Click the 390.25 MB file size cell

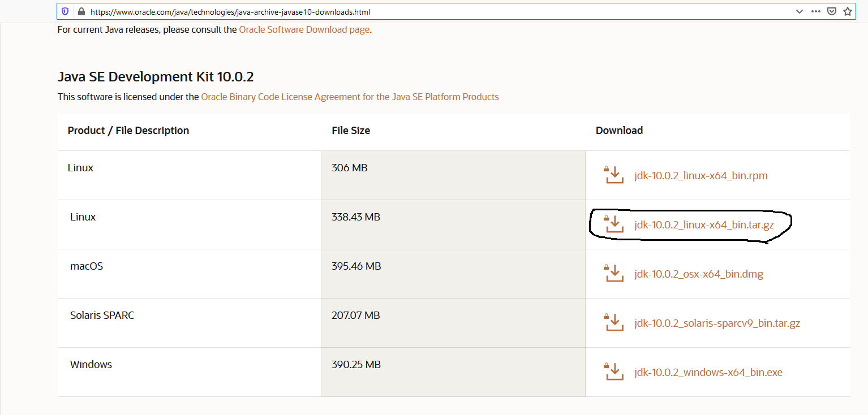[x=453, y=372]
